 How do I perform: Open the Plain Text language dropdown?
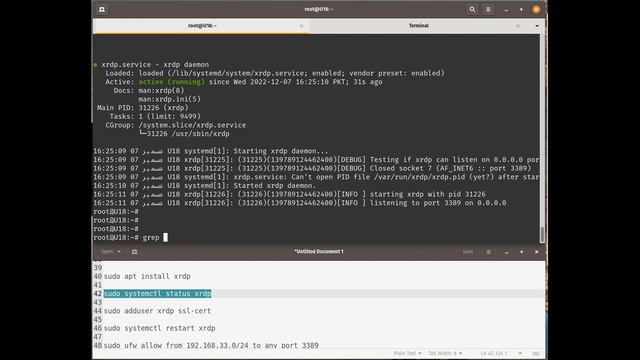coord(407,353)
